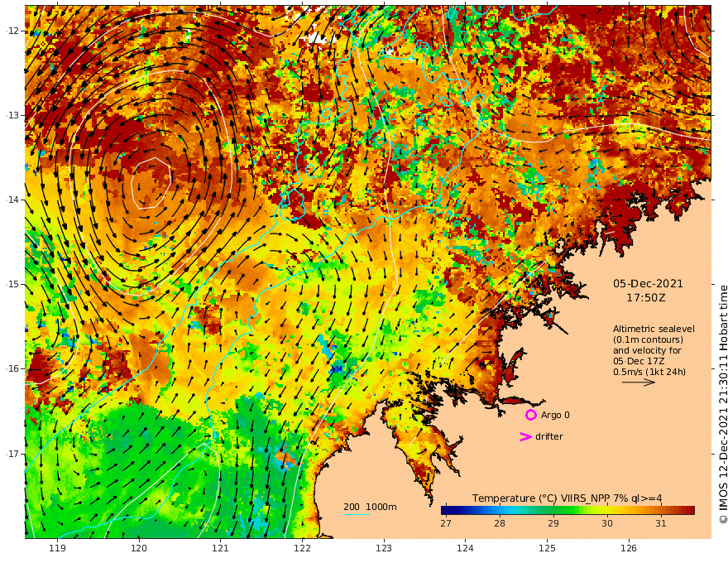
Task: Click the color bar tick label 29
Action: tap(553, 523)
